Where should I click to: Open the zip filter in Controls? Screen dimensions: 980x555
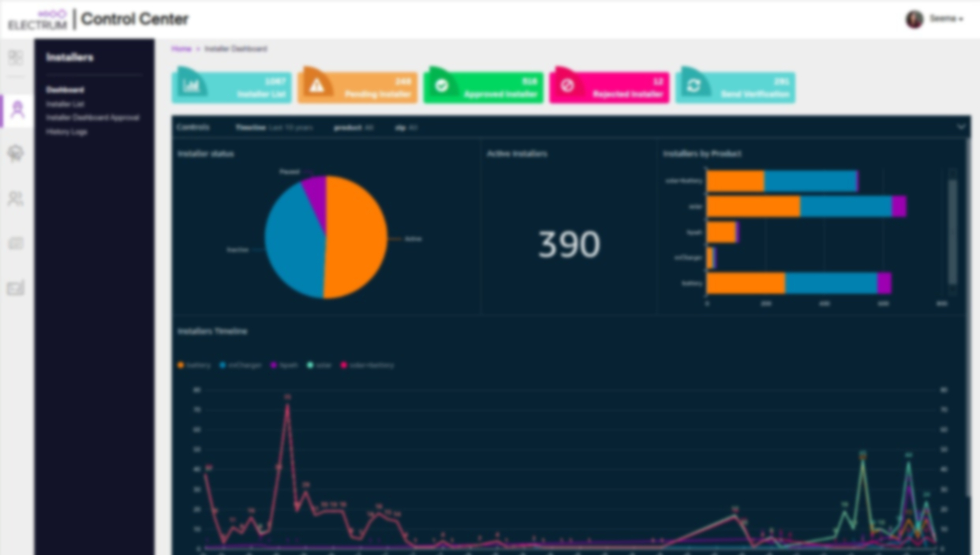tap(406, 127)
